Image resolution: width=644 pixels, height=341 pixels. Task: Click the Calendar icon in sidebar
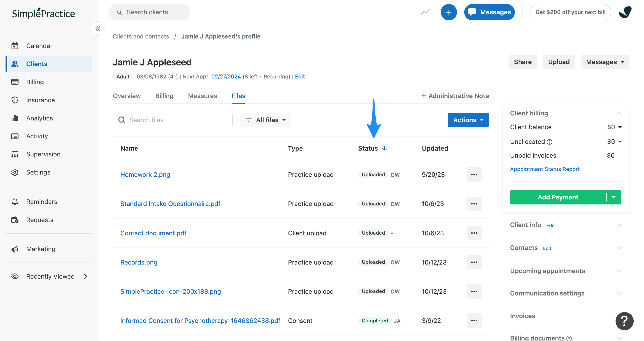(x=15, y=46)
